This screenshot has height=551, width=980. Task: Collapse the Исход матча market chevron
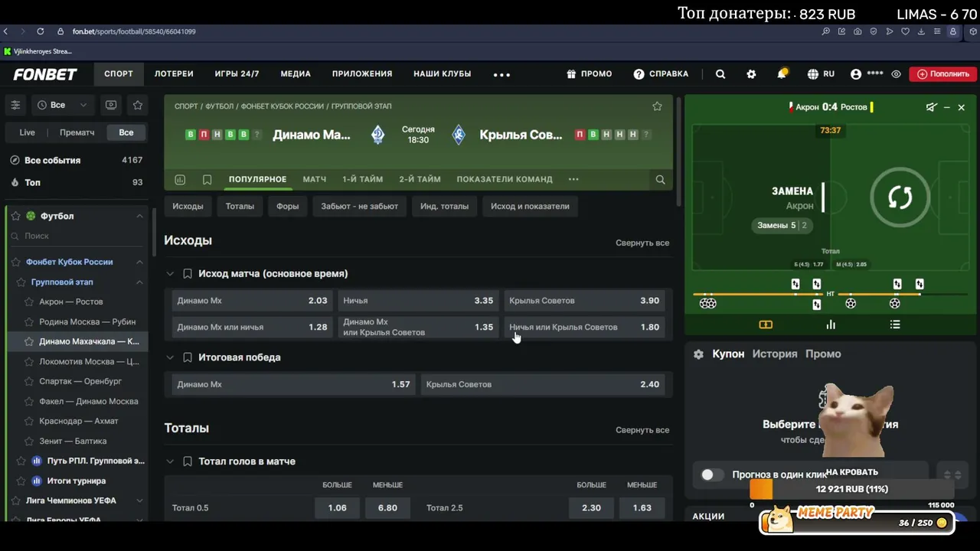click(x=170, y=273)
